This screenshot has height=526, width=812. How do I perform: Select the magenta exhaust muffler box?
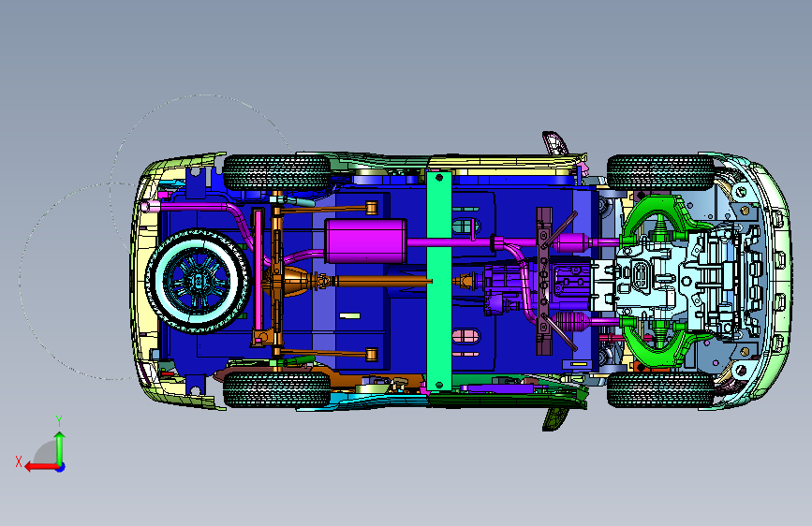click(x=365, y=241)
